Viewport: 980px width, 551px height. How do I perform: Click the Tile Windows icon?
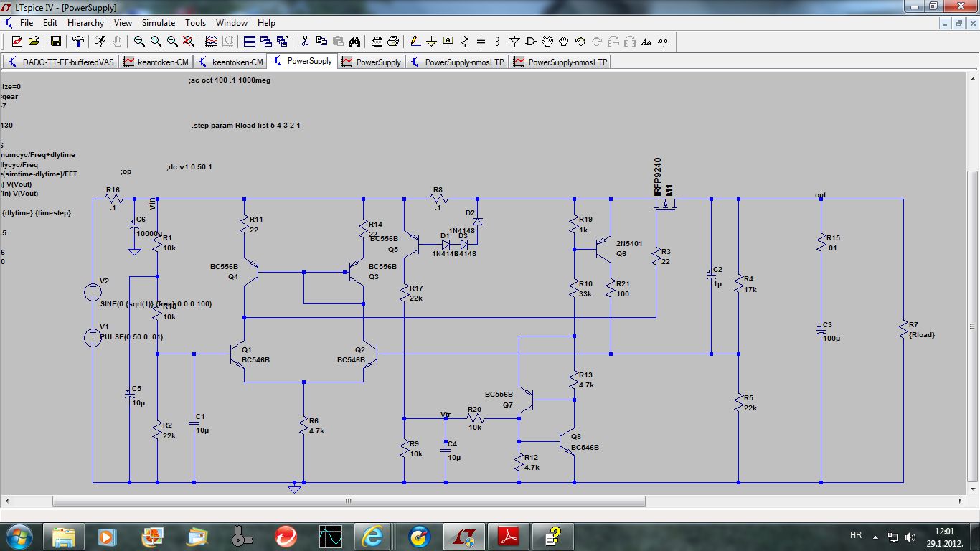pos(249,42)
